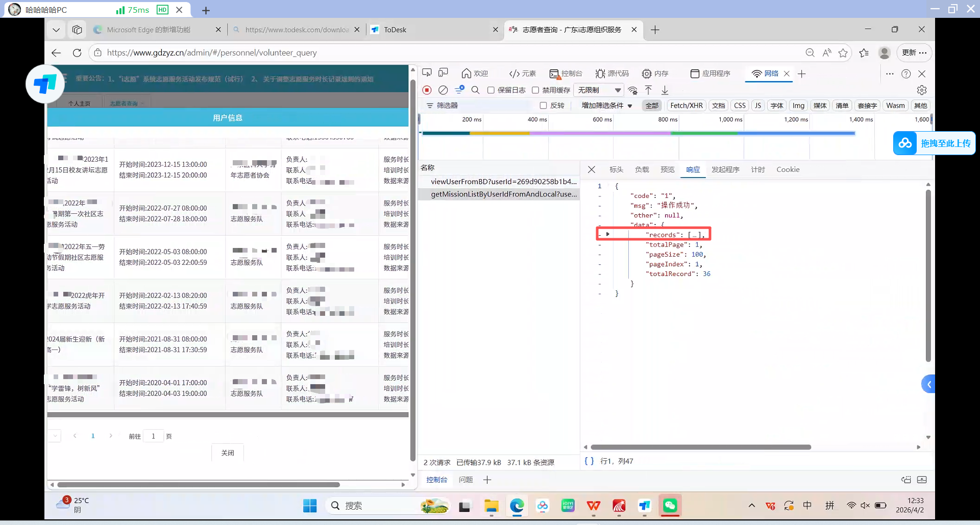Click the response horizontal scrollbar
980x525 pixels.
pos(701,447)
